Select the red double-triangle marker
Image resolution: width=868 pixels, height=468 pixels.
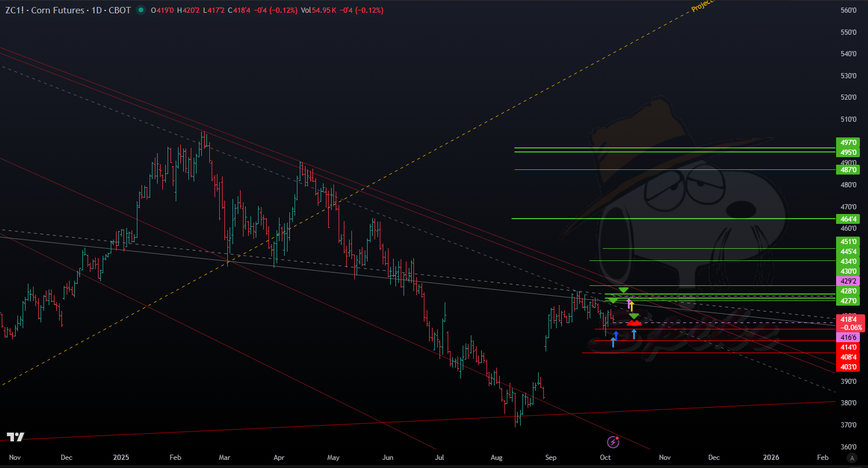pos(634,322)
